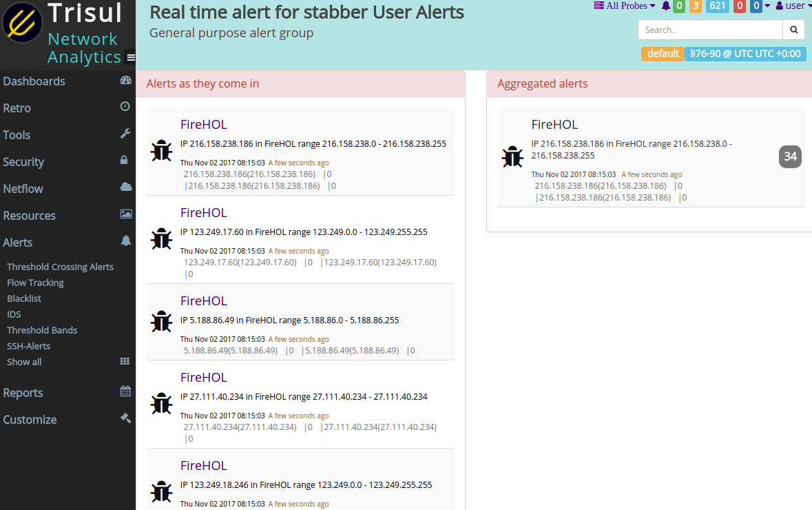This screenshot has width=812, height=510.
Task: Open Dashboards menu
Action: click(34, 81)
